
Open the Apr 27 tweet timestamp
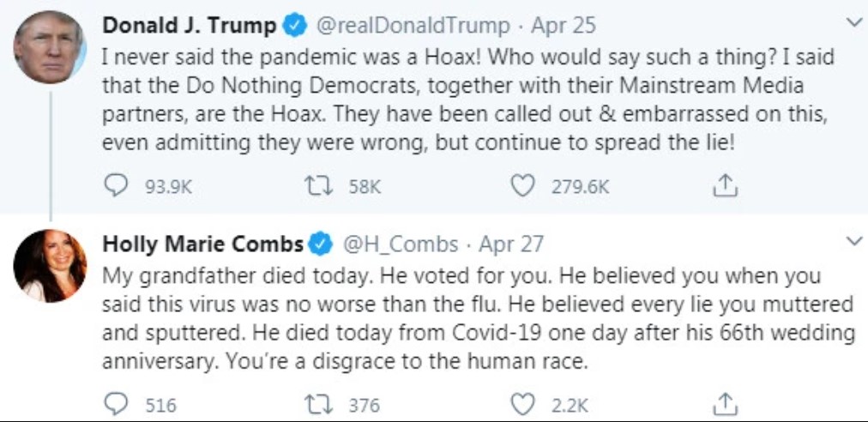pyautogui.click(x=511, y=244)
